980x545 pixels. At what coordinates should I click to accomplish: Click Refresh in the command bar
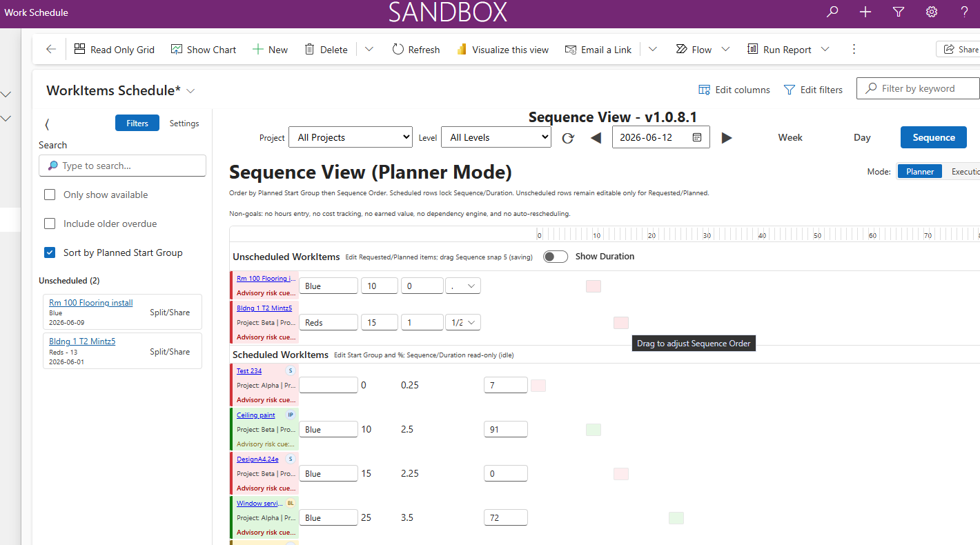click(415, 49)
